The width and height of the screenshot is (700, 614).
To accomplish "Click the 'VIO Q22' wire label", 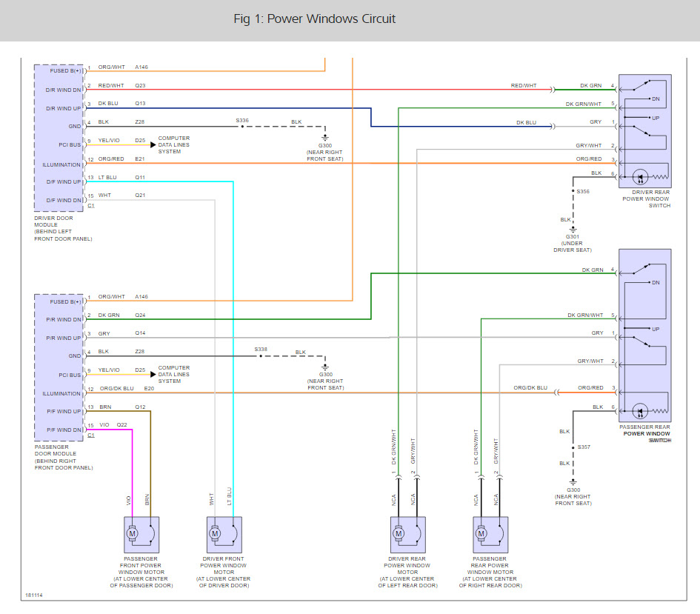I will (113, 425).
